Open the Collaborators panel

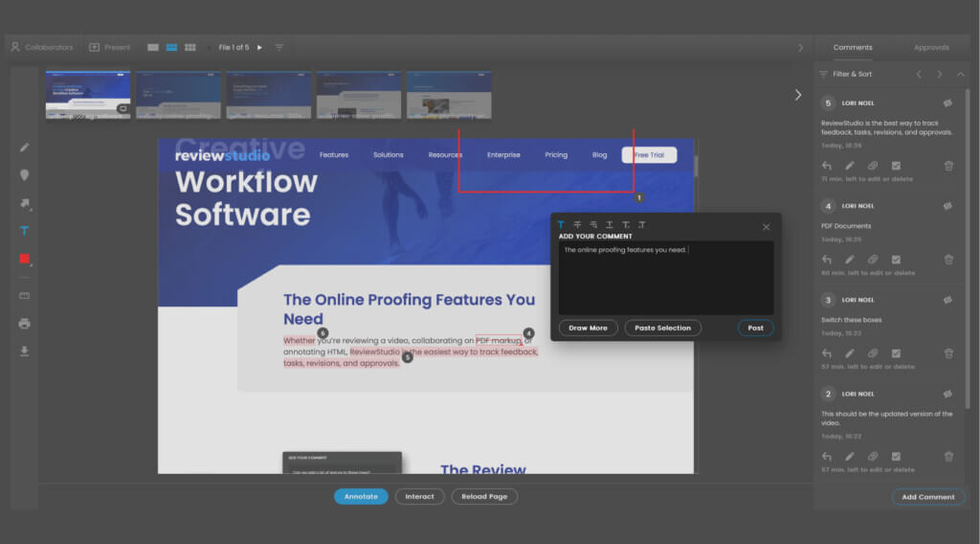[x=42, y=48]
